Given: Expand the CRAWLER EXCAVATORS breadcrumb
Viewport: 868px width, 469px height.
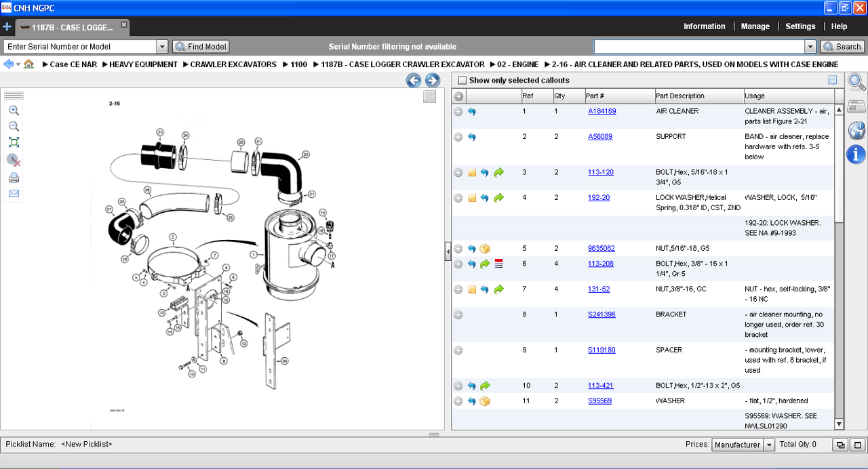Looking at the screenshot, I should pos(185,65).
